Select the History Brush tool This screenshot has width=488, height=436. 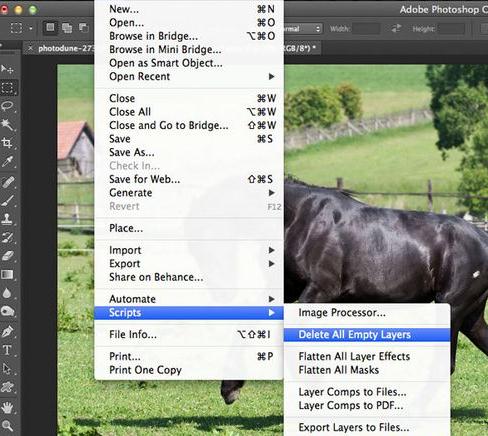(7, 237)
